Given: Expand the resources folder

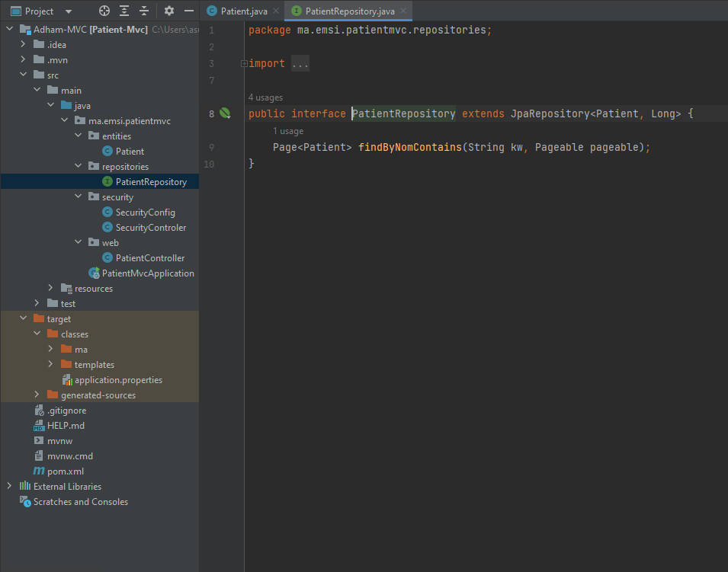Looking at the screenshot, I should 50,288.
